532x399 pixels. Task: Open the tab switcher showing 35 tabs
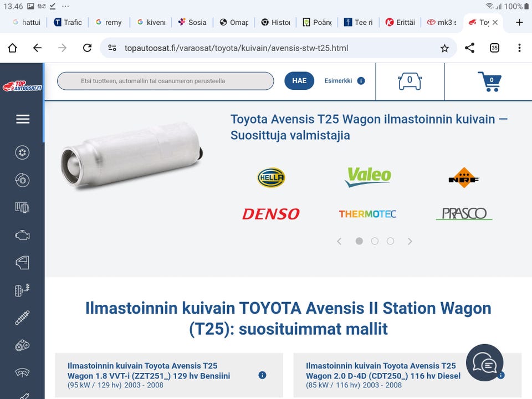tap(495, 48)
